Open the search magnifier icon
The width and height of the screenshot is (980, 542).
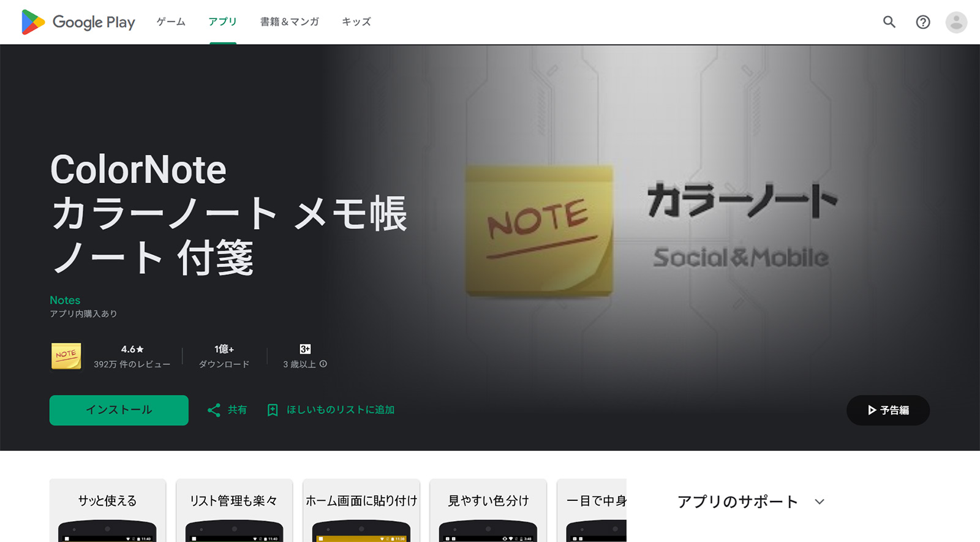pos(889,22)
